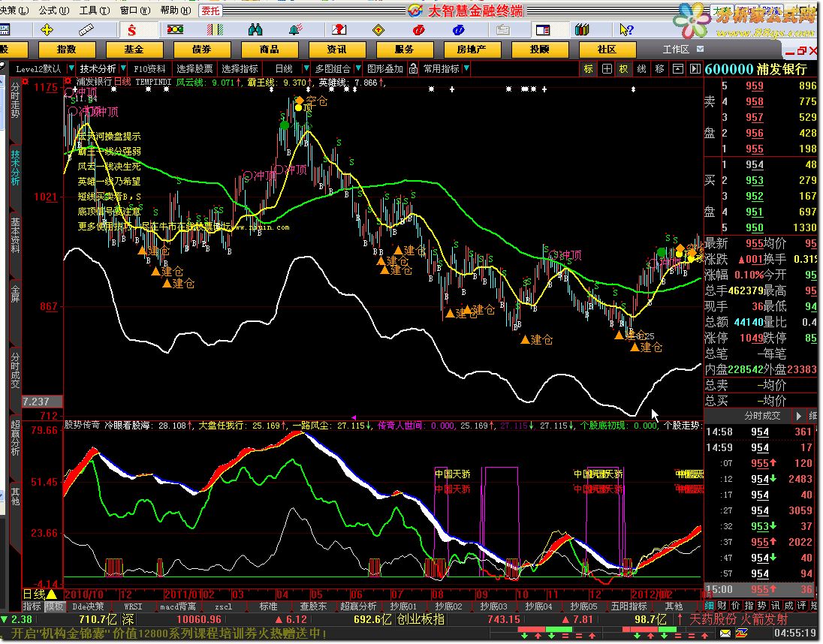Click the padlock icon beside 图形叠加

pos(413,69)
